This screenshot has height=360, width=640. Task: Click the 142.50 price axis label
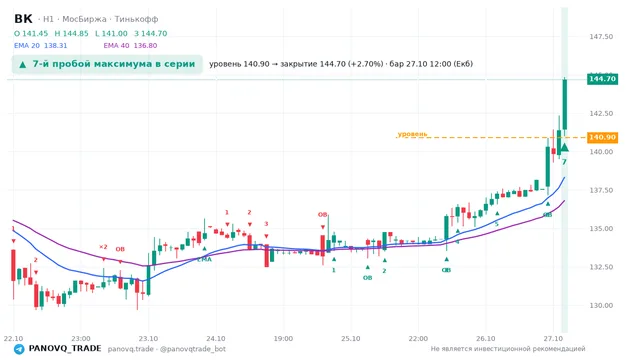tap(601, 113)
